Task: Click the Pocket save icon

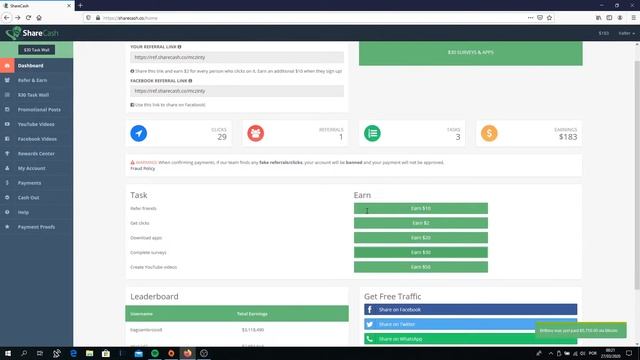Action: [540, 18]
